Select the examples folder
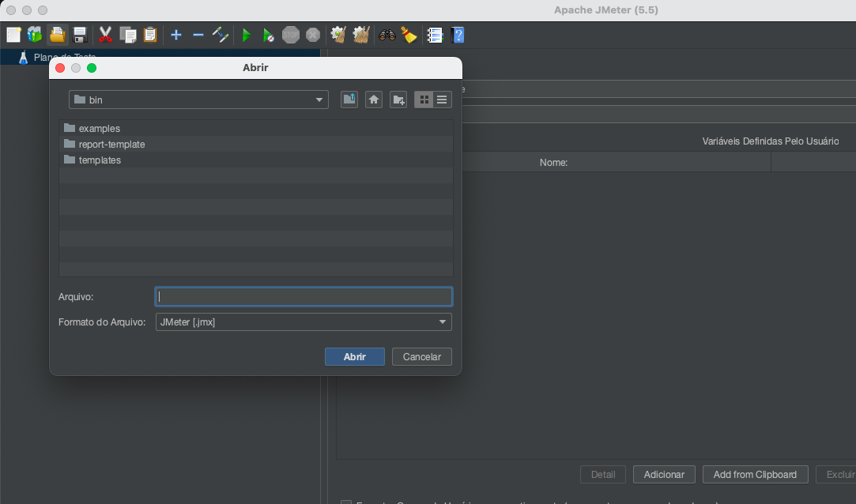The image size is (856, 504). click(255, 128)
